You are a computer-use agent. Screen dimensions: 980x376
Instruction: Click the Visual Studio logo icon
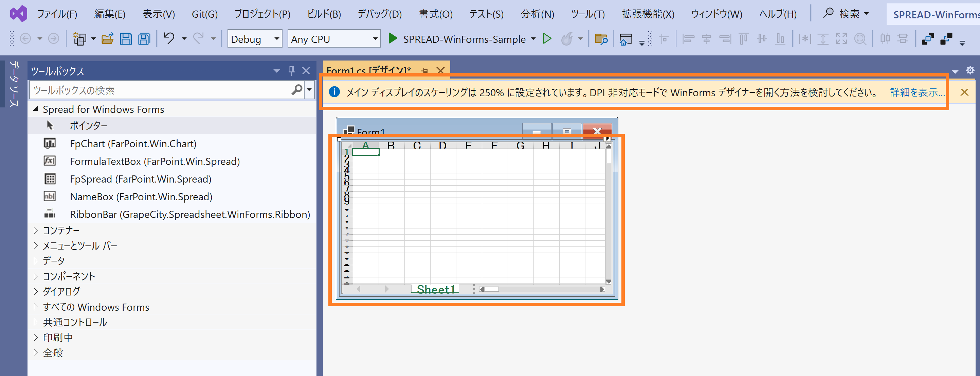[x=19, y=14]
